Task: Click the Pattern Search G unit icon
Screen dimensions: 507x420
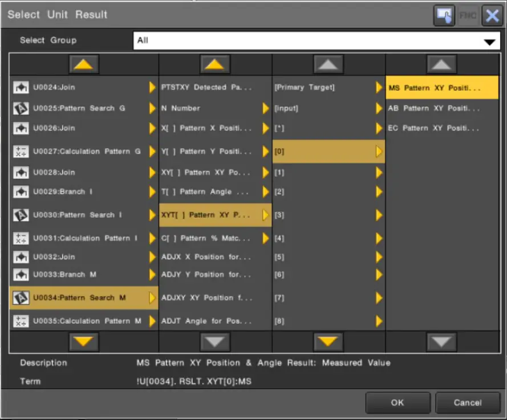Action: 21,108
